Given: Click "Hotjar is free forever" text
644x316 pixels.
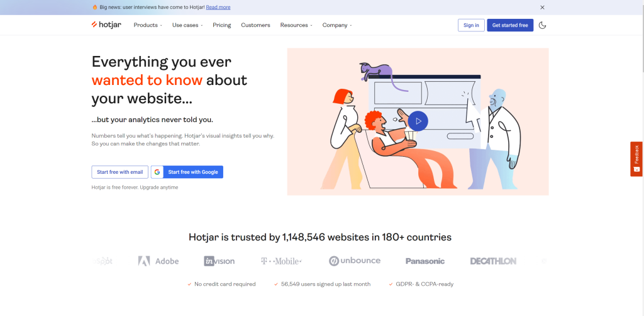Looking at the screenshot, I should tap(114, 188).
